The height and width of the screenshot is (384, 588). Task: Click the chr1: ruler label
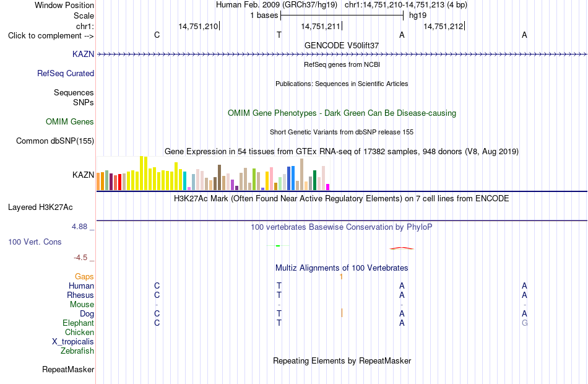point(85,26)
